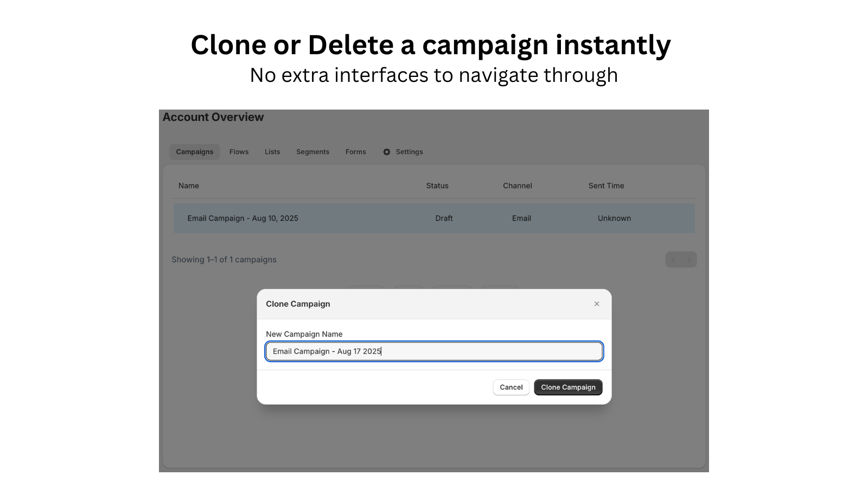
Task: Click the Sent Time column header
Action: pos(606,185)
